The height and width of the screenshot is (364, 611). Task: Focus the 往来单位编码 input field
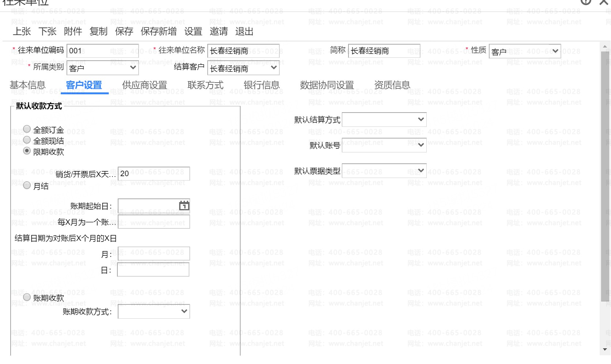[x=102, y=51]
